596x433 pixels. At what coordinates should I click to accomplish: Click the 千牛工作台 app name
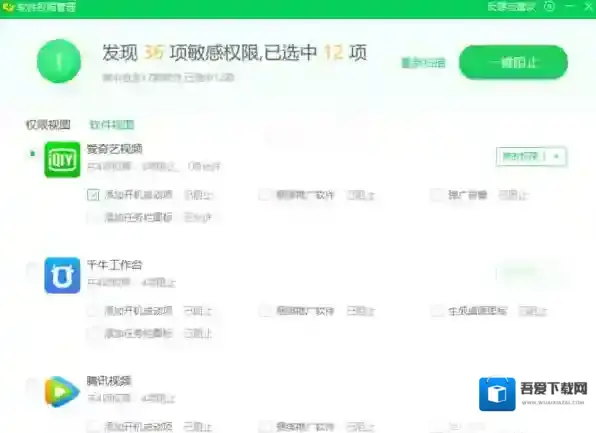114,265
